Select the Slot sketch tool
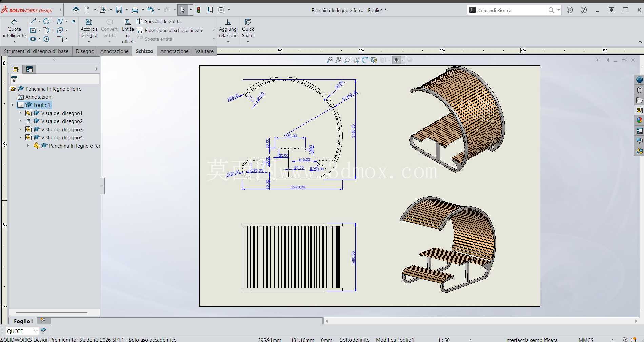 [33, 39]
